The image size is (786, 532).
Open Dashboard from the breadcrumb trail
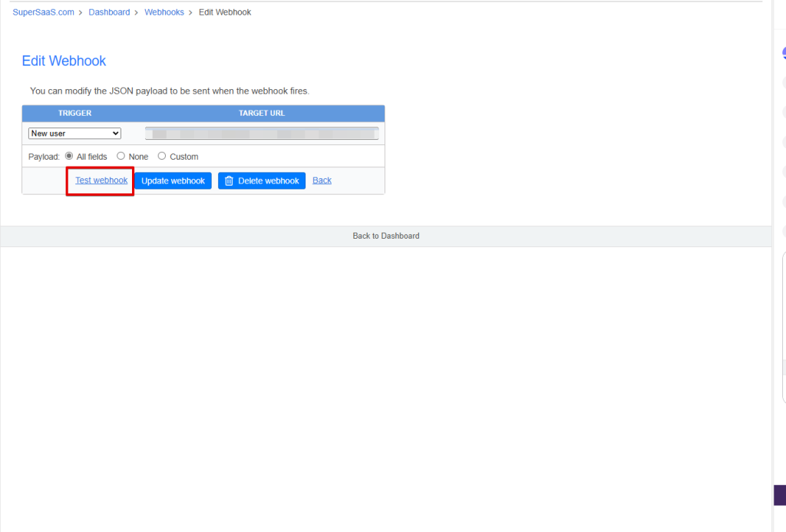[x=109, y=12]
